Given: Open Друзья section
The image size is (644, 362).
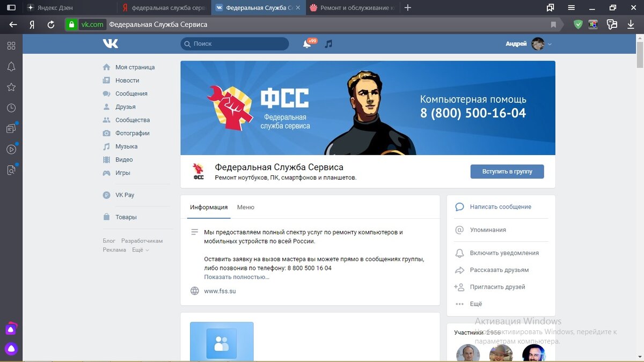Looking at the screenshot, I should 125,107.
